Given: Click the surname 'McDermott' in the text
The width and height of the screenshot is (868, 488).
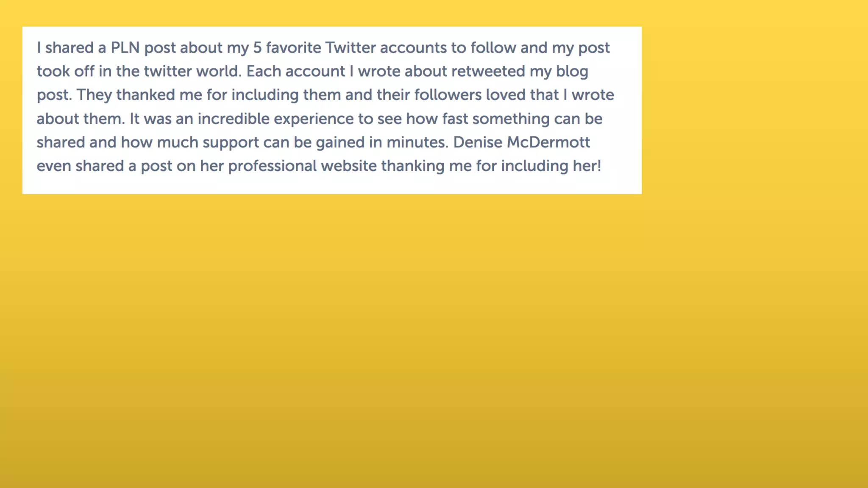Looking at the screenshot, I should click(548, 143).
